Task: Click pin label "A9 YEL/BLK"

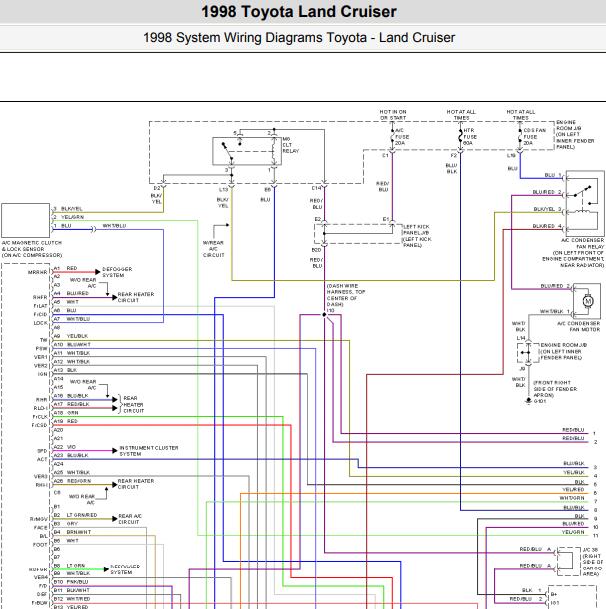Action: click(x=71, y=336)
